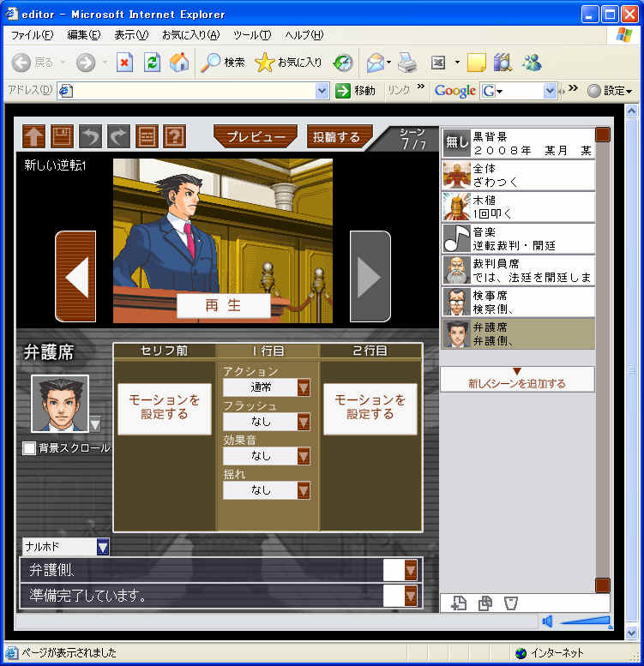This screenshot has height=666, width=644.
Task: Click the delete scene trash icon
Action: pyautogui.click(x=511, y=603)
